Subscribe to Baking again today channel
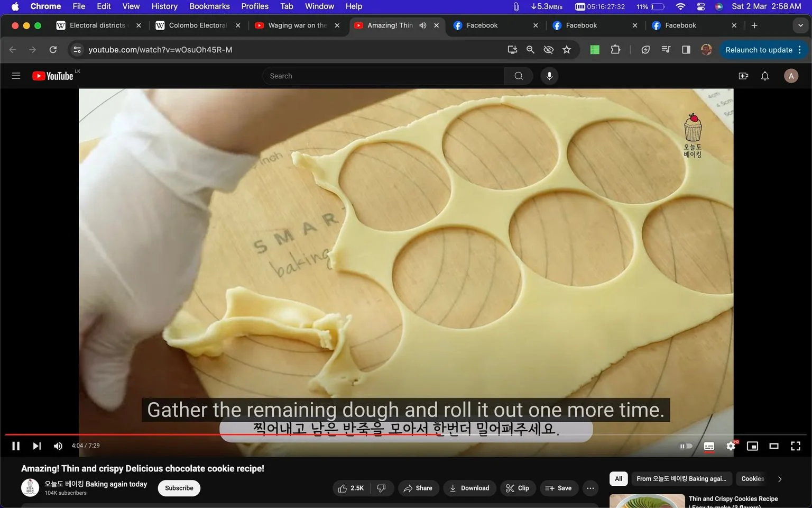 point(179,488)
